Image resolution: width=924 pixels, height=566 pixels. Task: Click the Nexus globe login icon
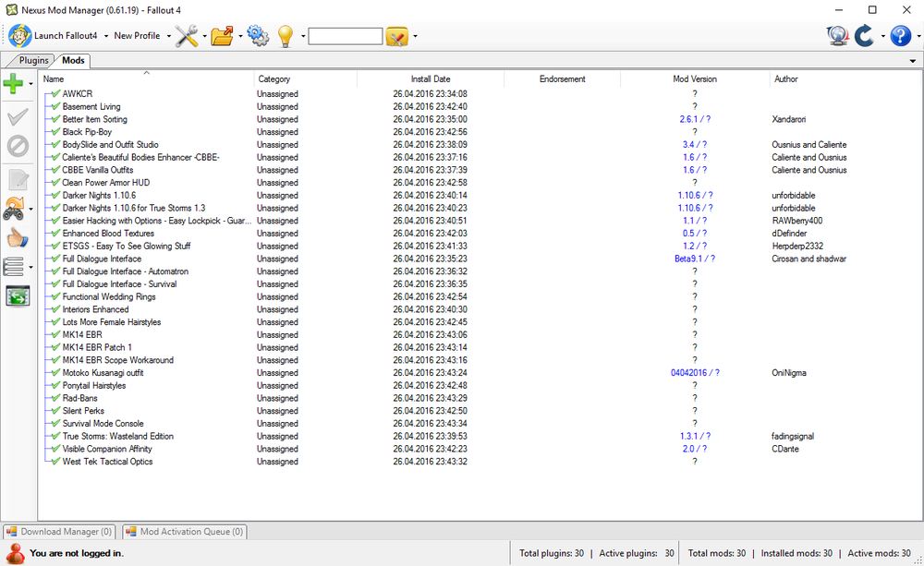[x=837, y=36]
